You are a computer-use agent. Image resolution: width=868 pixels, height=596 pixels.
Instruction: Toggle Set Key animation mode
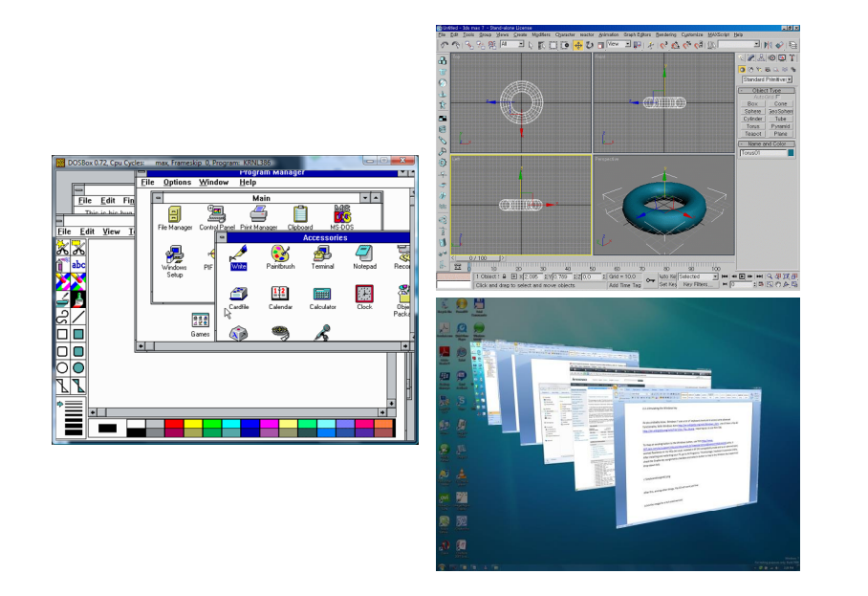(667, 284)
